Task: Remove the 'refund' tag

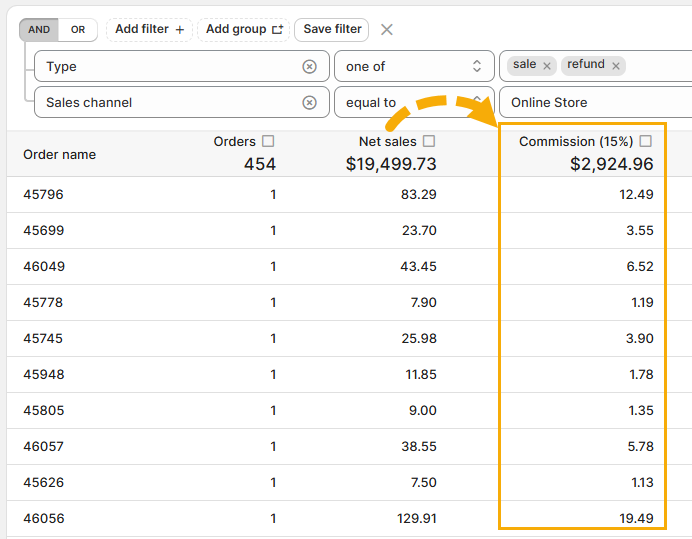Action: 616,66
